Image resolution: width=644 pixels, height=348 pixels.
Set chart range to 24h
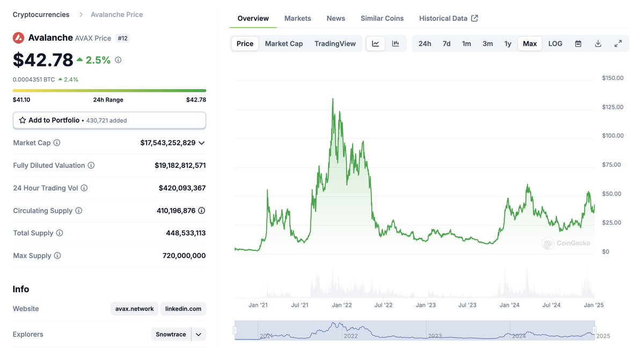425,43
